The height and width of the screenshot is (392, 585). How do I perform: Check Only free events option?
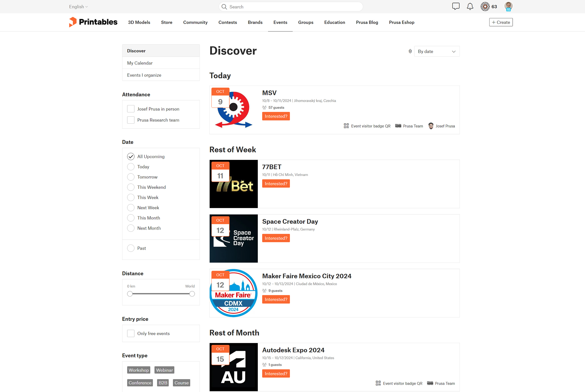(131, 333)
